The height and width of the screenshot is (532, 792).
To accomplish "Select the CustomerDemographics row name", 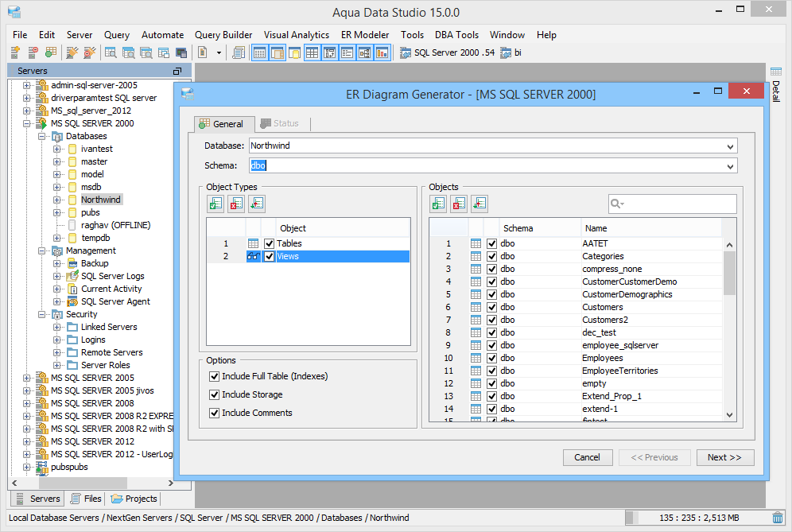I will point(627,294).
